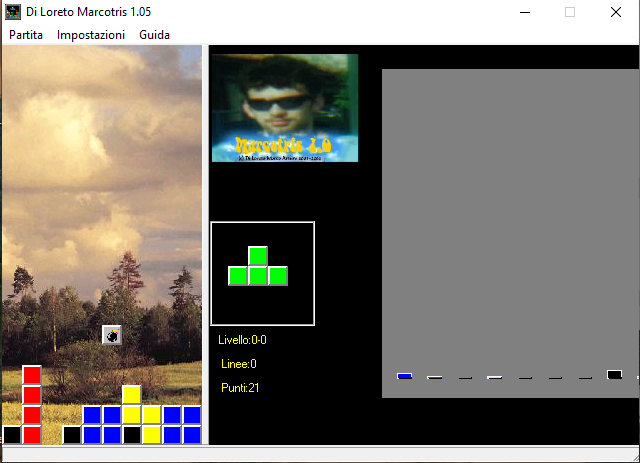Click the falling bomb piece
Screen dimensions: 640x463
(x=112, y=335)
